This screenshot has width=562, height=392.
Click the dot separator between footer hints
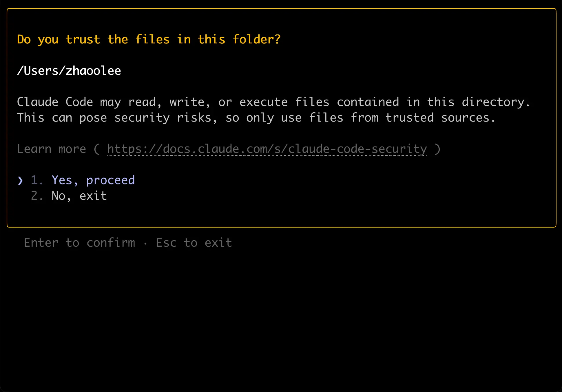pyautogui.click(x=145, y=243)
